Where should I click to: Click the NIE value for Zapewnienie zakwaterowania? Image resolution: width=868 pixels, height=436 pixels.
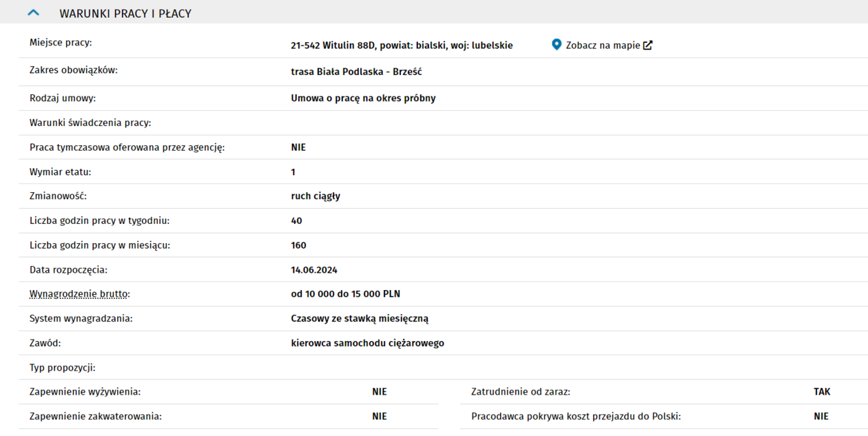tap(380, 417)
